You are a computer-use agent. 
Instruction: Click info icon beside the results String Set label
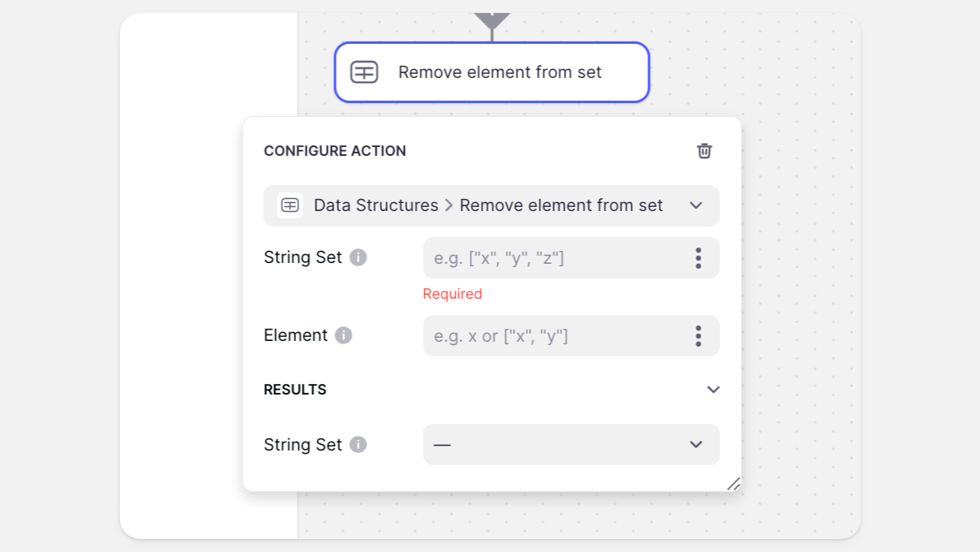coord(358,444)
